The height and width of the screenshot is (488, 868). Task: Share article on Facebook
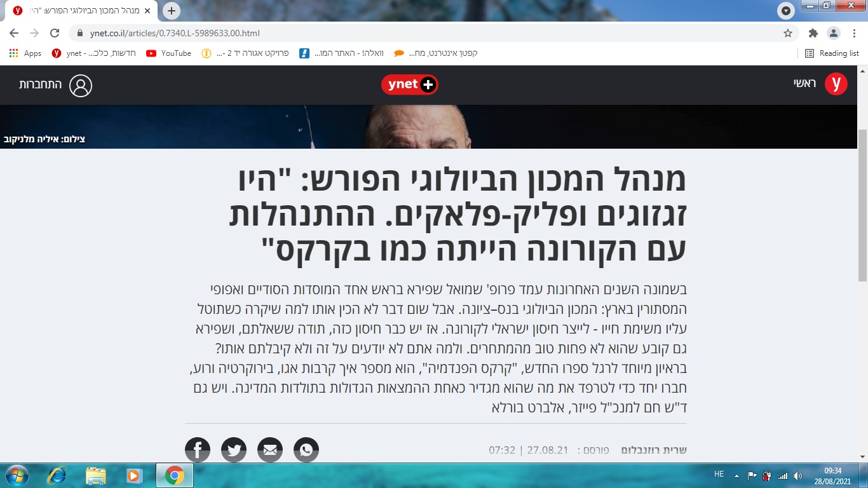198,450
